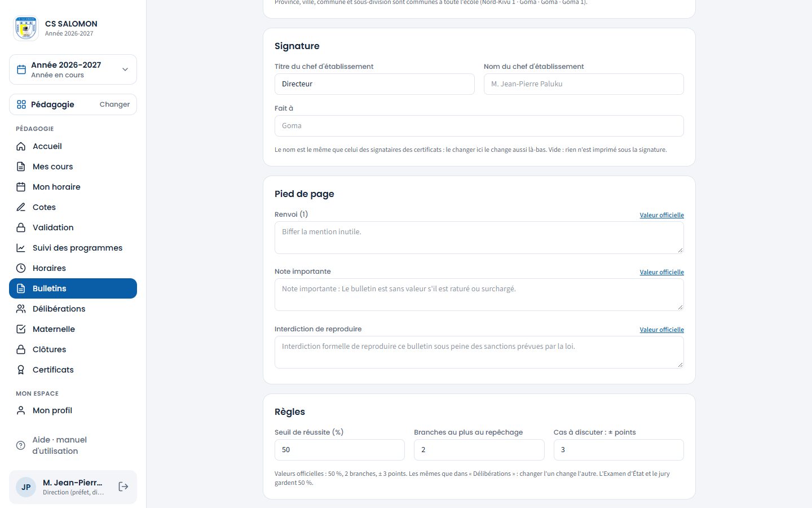Click the Maternelle checkbox-style icon

tap(21, 329)
